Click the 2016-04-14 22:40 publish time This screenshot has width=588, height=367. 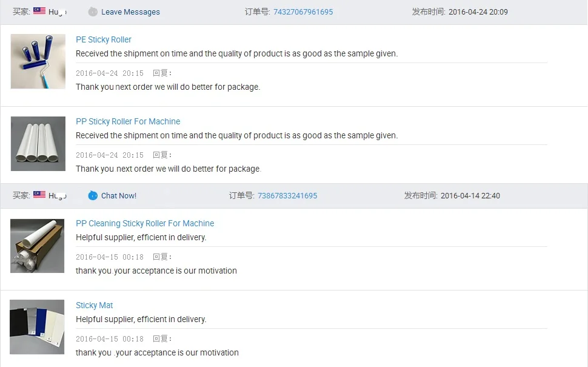(x=470, y=196)
